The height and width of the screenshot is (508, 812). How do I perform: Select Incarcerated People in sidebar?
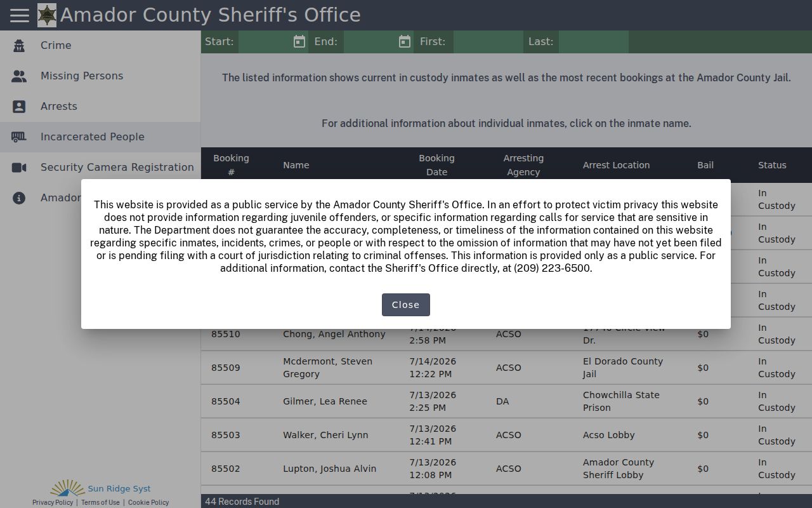[x=100, y=137]
